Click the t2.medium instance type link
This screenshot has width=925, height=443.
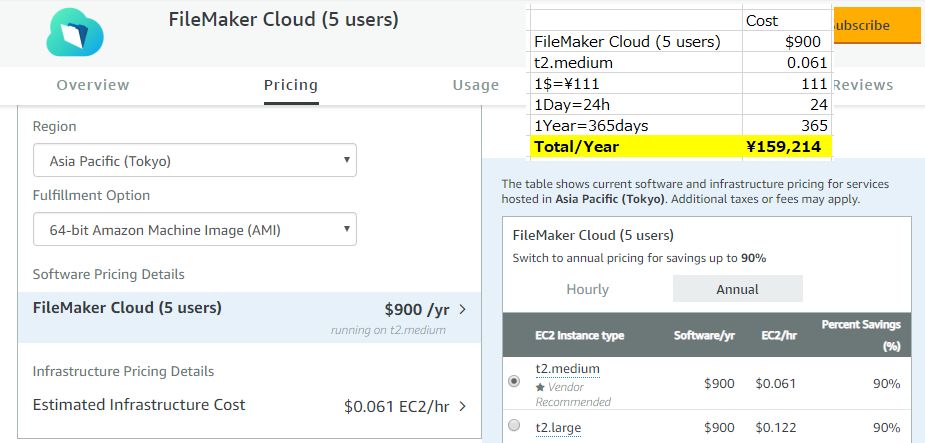coord(567,369)
